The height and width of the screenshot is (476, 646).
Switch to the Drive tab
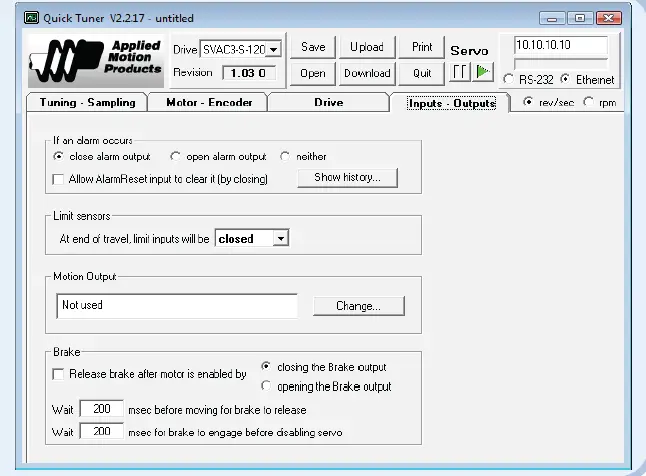[328, 102]
